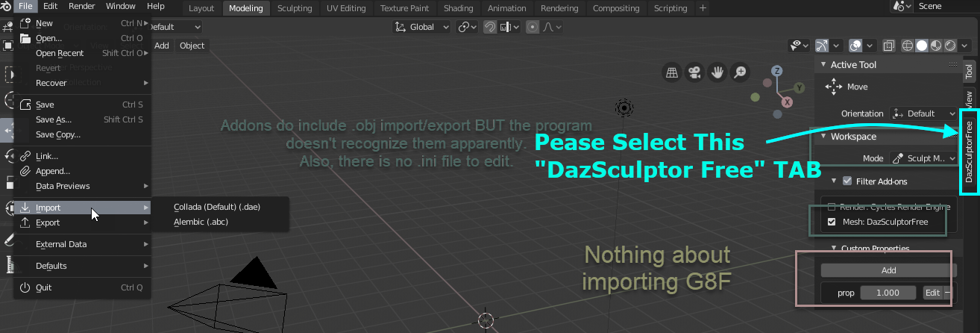Uncheck Mesh: DazSculptorFree add-on
The height and width of the screenshot is (333, 980).
tap(832, 222)
